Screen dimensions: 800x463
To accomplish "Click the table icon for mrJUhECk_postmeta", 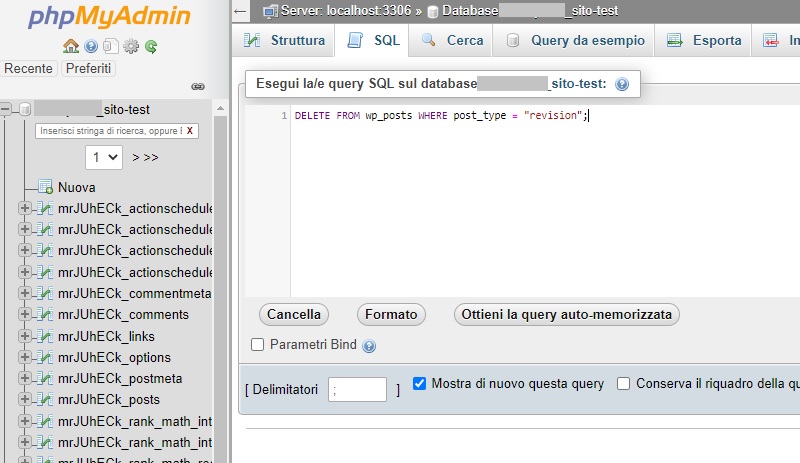I will tap(45, 378).
